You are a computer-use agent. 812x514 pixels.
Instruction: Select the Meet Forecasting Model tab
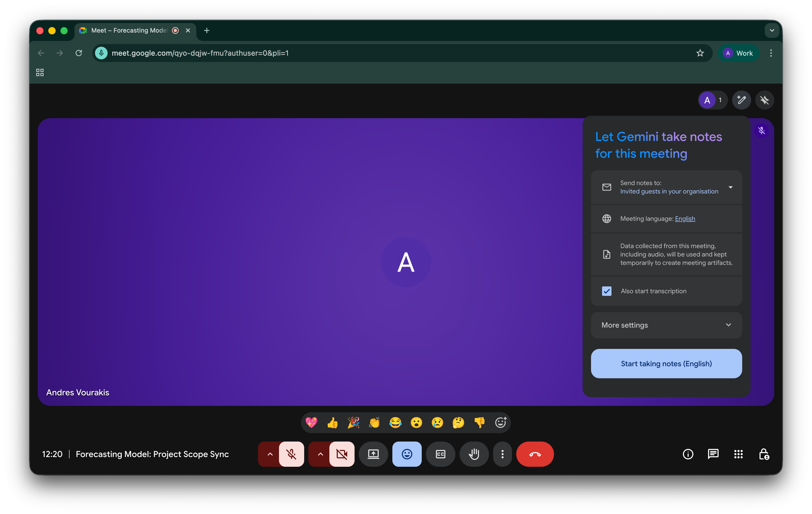[x=129, y=30]
